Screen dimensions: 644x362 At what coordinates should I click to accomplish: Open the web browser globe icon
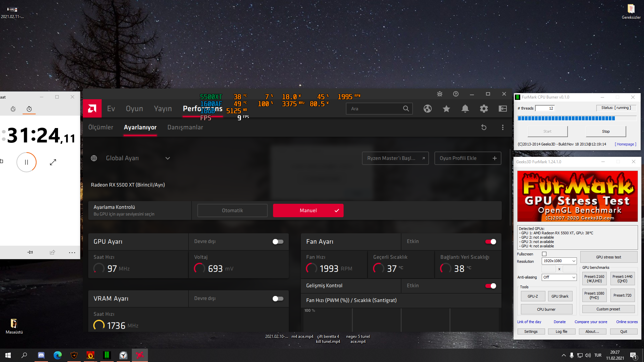pos(427,109)
